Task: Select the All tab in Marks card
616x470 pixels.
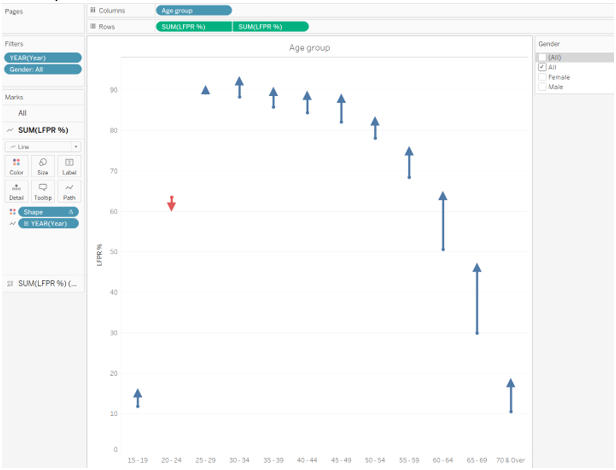Action: coord(22,113)
